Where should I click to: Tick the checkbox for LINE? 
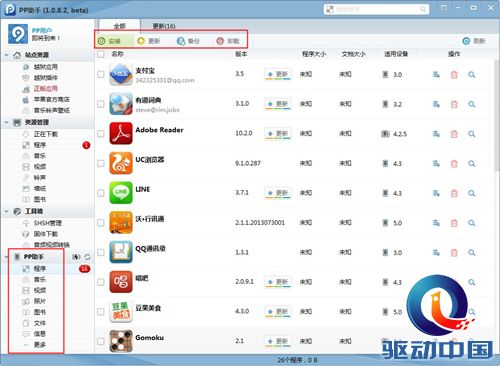click(101, 193)
